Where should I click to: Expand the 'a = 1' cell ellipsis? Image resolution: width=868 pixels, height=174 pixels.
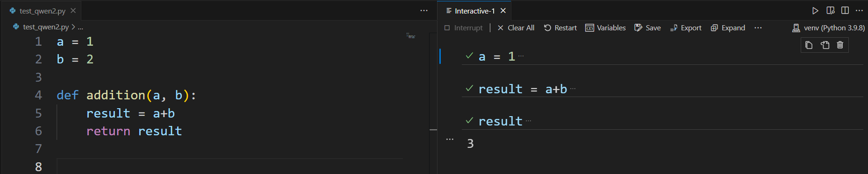click(x=521, y=56)
